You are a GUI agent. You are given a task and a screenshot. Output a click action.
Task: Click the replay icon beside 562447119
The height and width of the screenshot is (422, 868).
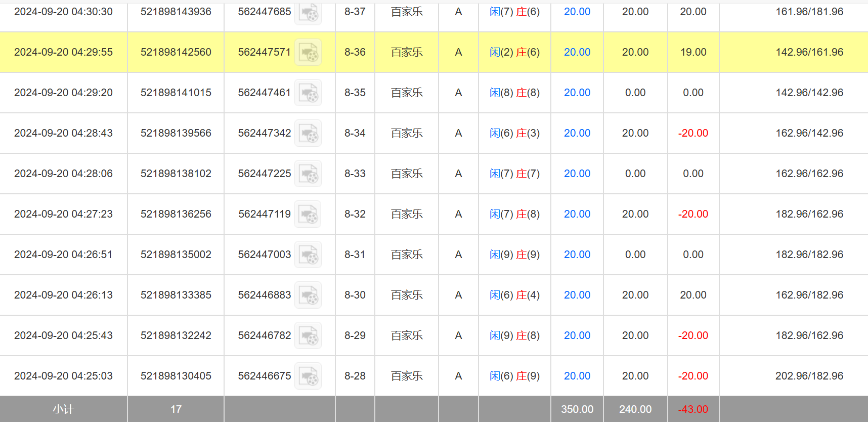click(308, 214)
